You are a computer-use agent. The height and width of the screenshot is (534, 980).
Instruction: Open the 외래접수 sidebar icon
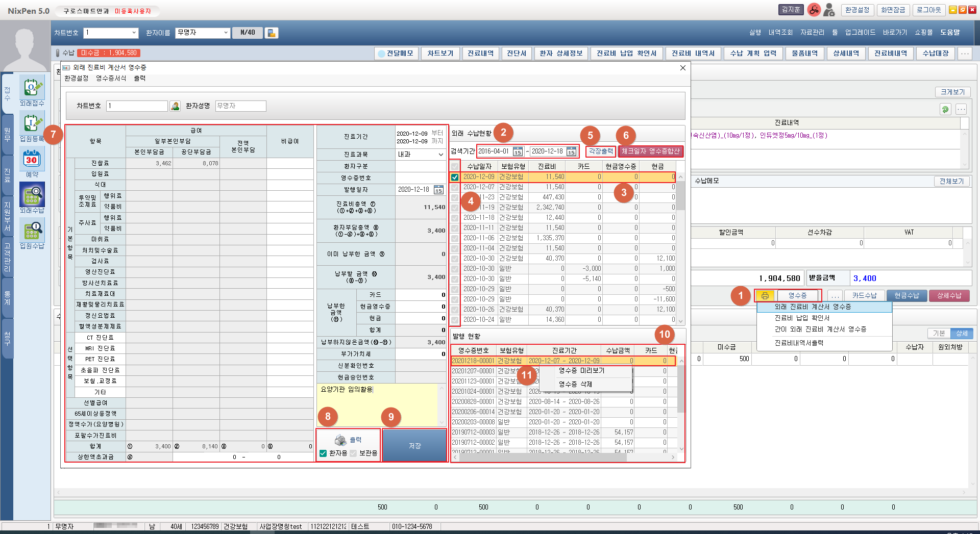[32, 88]
